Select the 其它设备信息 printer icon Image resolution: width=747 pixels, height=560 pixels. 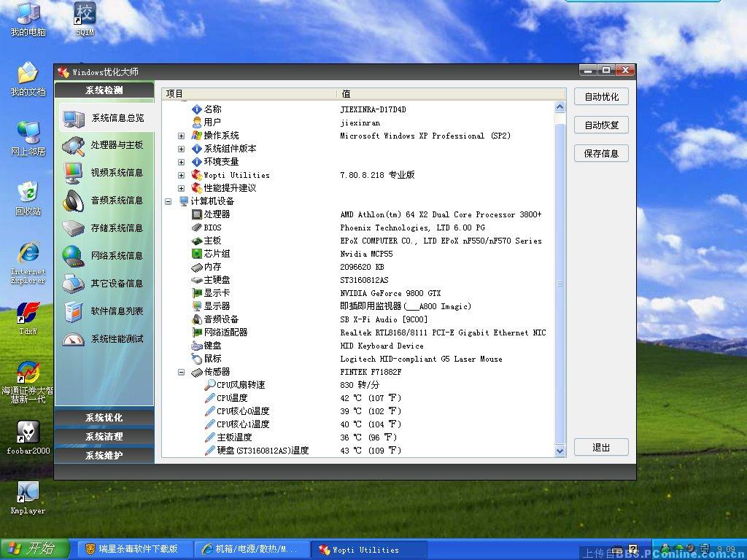(74, 284)
